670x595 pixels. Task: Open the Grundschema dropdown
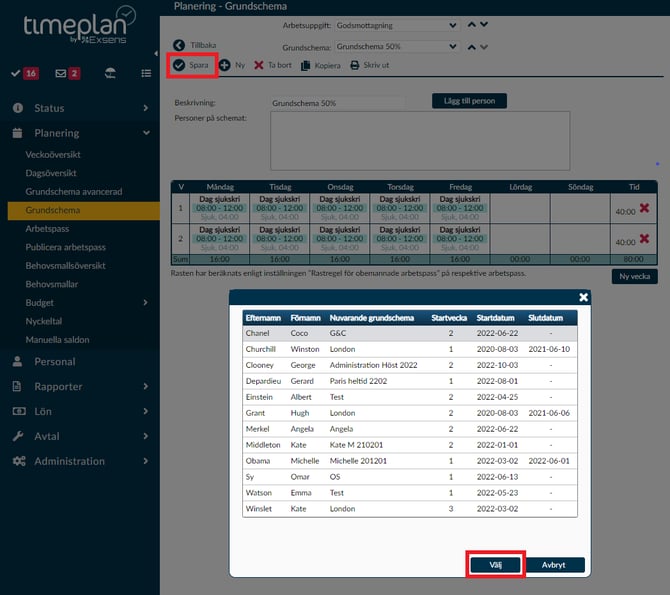click(397, 46)
